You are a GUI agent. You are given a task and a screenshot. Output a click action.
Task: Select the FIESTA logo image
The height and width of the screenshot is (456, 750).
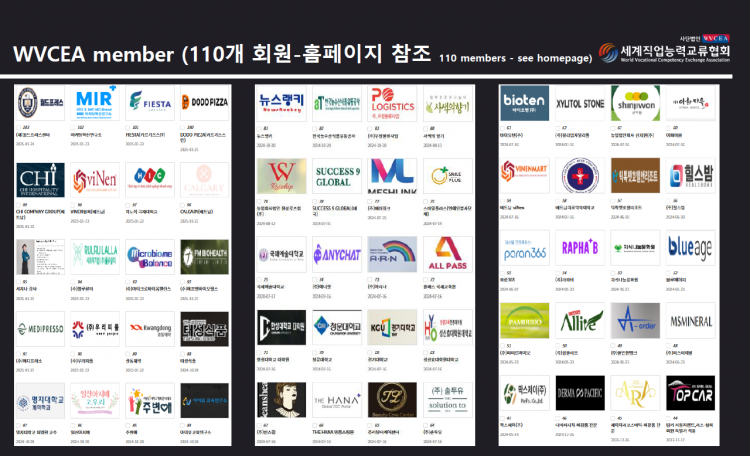click(x=149, y=103)
